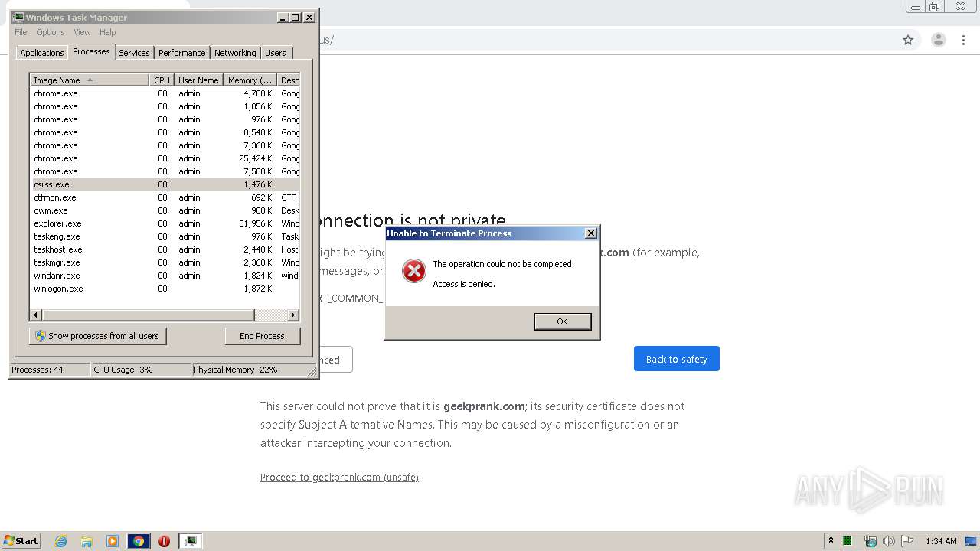The width and height of the screenshot is (980, 551).
Task: Select the explorer.exe process
Action: point(165,223)
